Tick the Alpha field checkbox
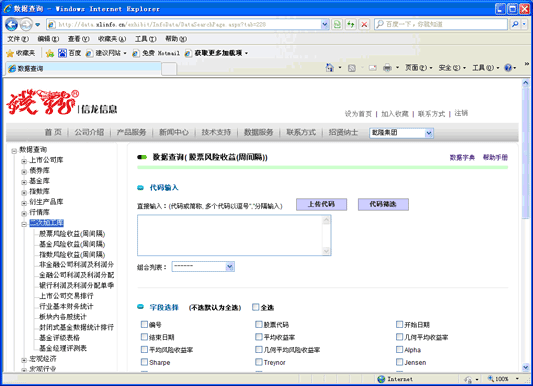This screenshot has width=533, height=386. (x=399, y=349)
